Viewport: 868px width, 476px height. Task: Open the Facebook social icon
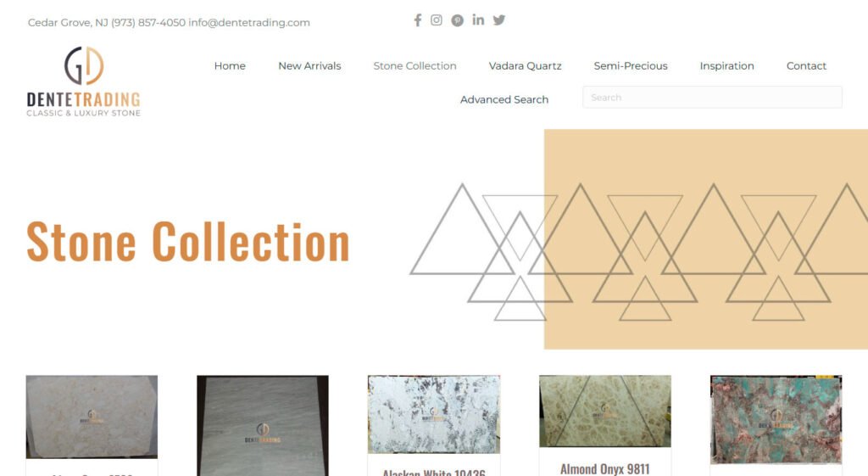click(x=417, y=20)
